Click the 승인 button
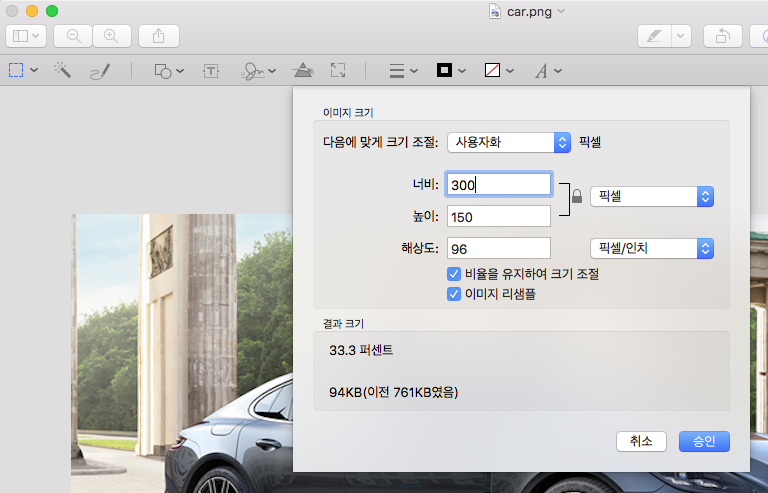Viewport: 768px width, 493px height. pyautogui.click(x=704, y=441)
